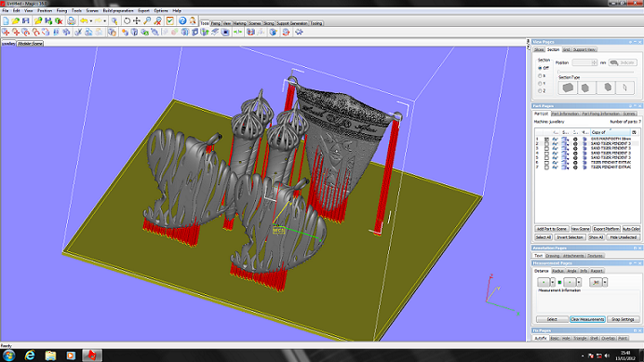Viewport: 644px width, 362px height.
Task: Click the Windows Start button
Action: [x=8, y=355]
